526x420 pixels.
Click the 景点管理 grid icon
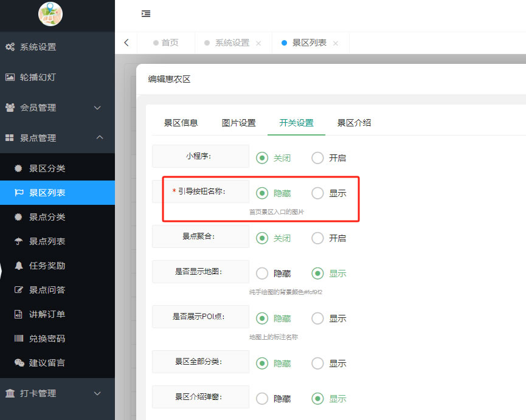(10, 138)
